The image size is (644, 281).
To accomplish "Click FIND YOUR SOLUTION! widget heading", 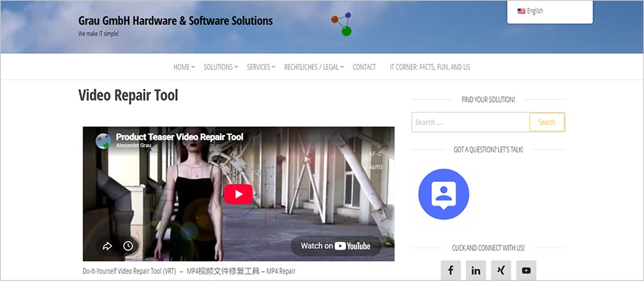I will [x=488, y=99].
